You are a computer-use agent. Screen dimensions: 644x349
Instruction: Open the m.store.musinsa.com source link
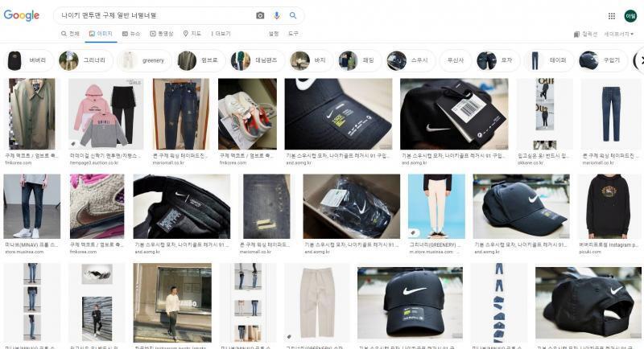[x=431, y=252]
